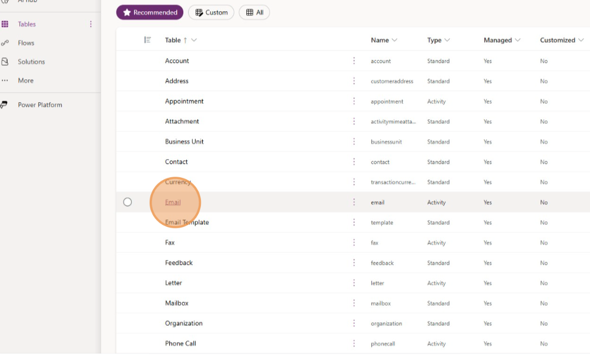This screenshot has width=590, height=364.
Task: Open the Business Unit table
Action: click(x=184, y=141)
